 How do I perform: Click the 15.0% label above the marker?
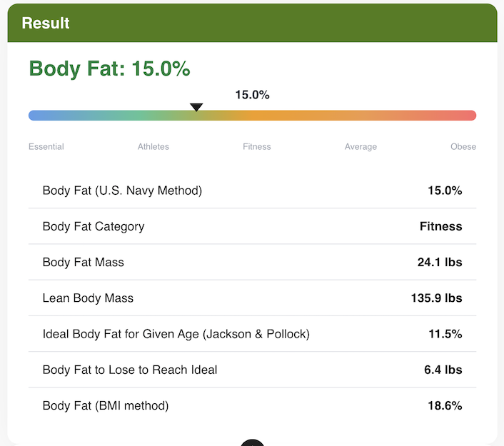coord(252,95)
